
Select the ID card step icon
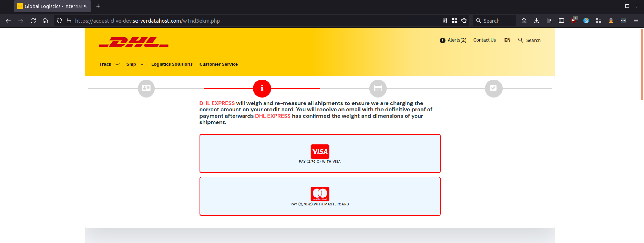point(146,88)
